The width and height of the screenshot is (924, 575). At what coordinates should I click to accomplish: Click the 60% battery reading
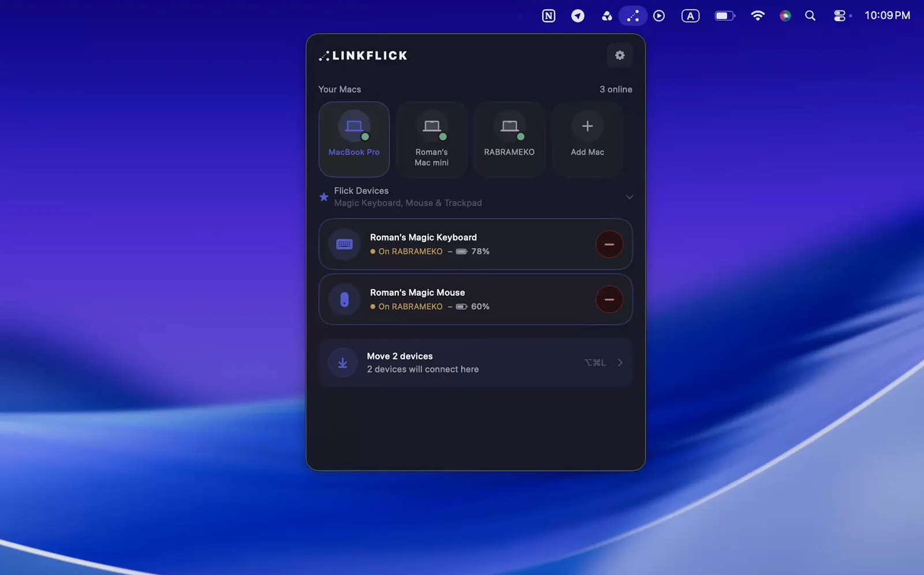coord(480,306)
